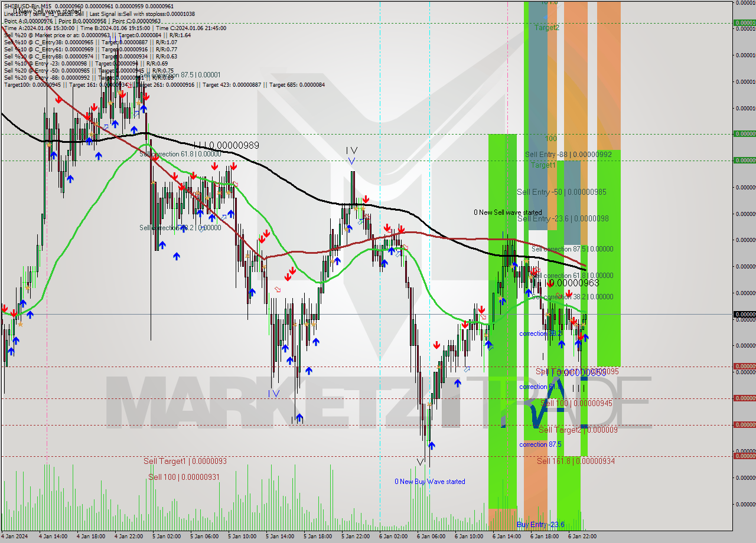Click the "6 Jan 10:00" time axis label

[x=468, y=537]
